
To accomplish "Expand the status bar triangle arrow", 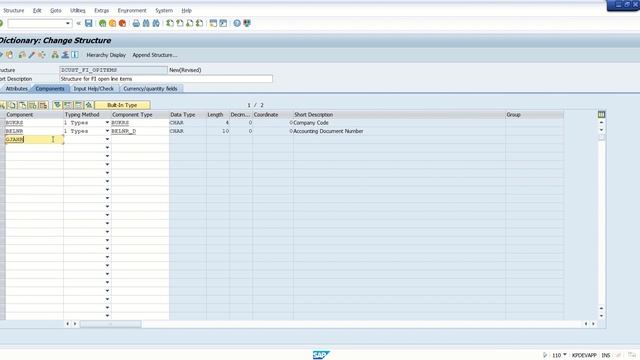I will click(x=545, y=355).
